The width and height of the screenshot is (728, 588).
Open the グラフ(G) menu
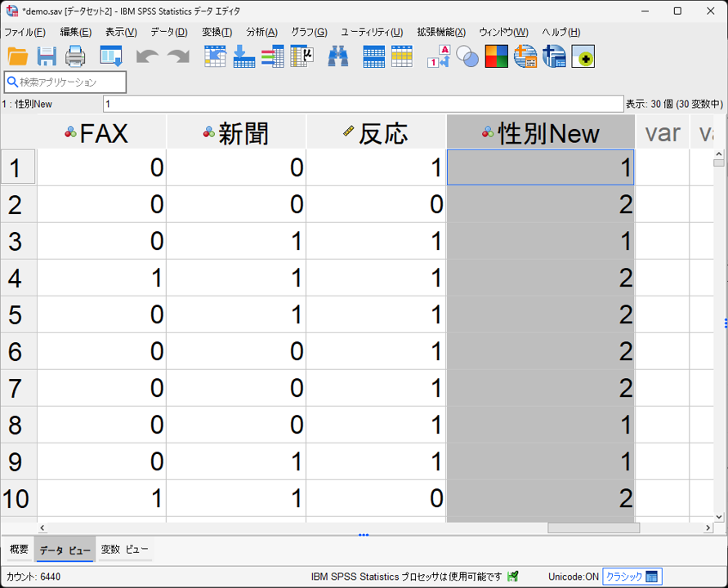coord(309,32)
